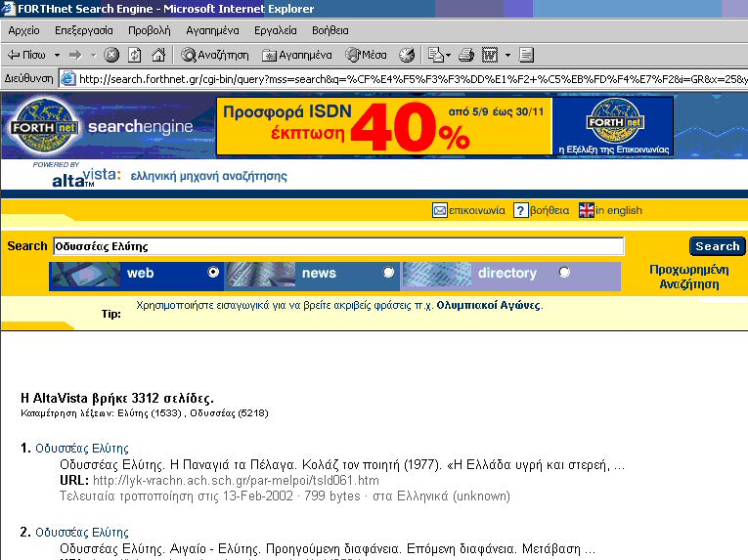Click the envelope icon beside επικοινωνία
This screenshot has height=560, width=748.
coord(439,210)
